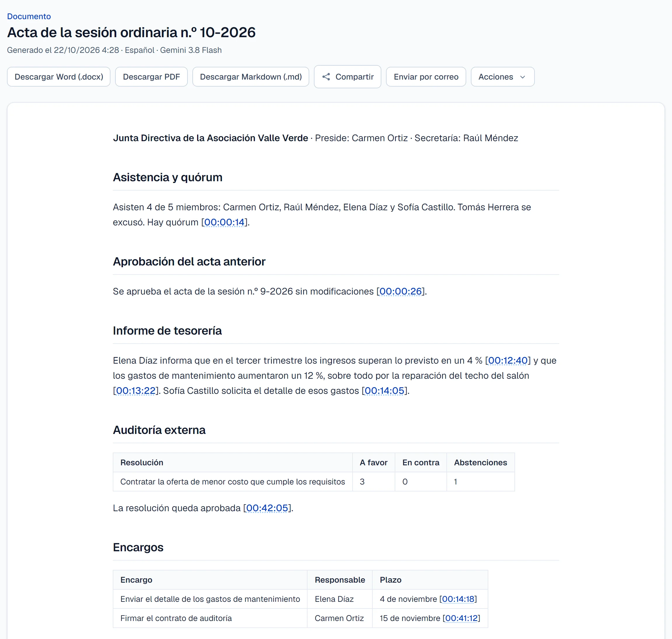Viewport: 672px width, 639px height.
Task: Click the share icon in Compartir button
Action: point(326,77)
